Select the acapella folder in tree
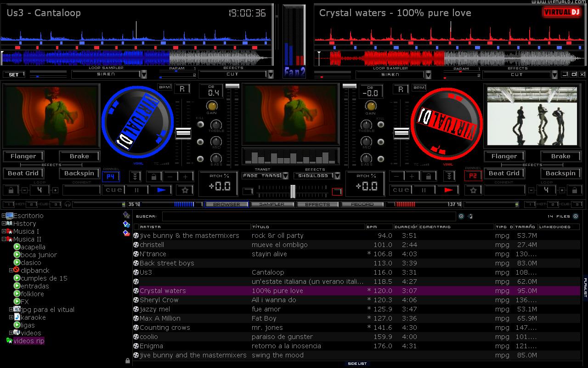This screenshot has height=368, width=588. coord(33,247)
